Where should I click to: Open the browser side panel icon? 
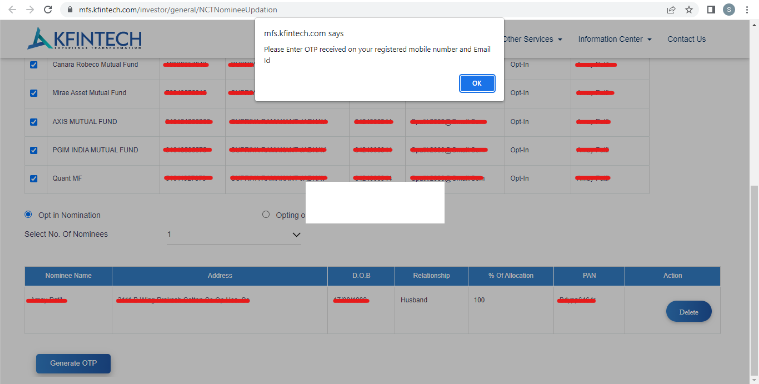711,10
